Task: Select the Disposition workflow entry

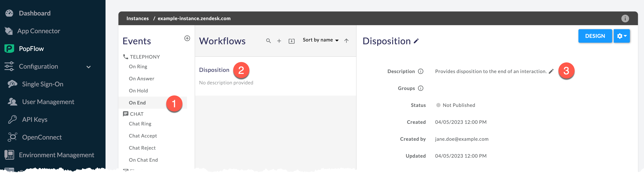Action: (214, 70)
